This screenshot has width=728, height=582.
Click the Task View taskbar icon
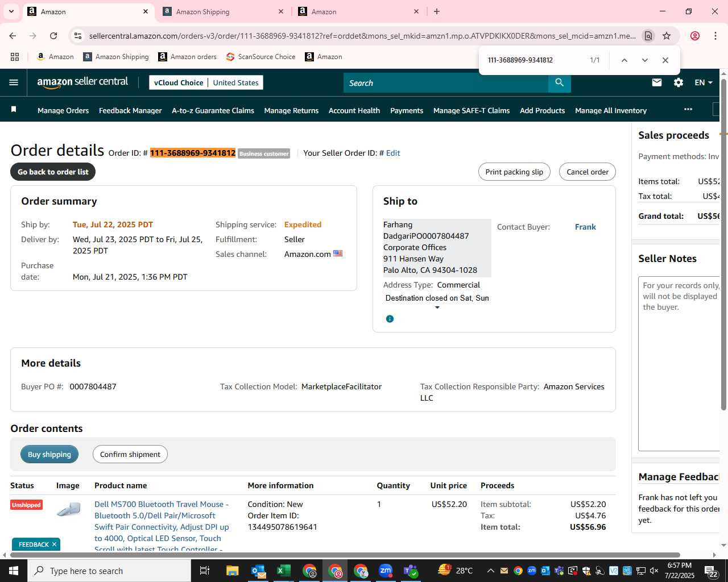click(205, 571)
